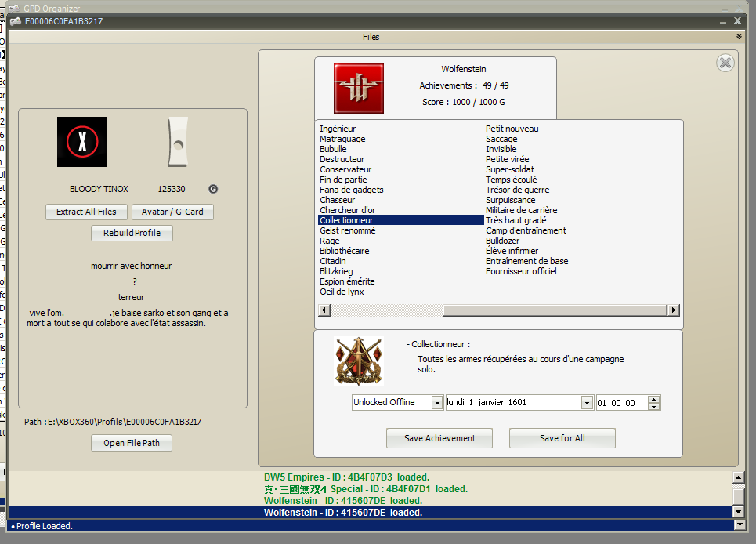Select the Conservateur achievement
Viewport: 756px width, 544px height.
[x=345, y=169]
